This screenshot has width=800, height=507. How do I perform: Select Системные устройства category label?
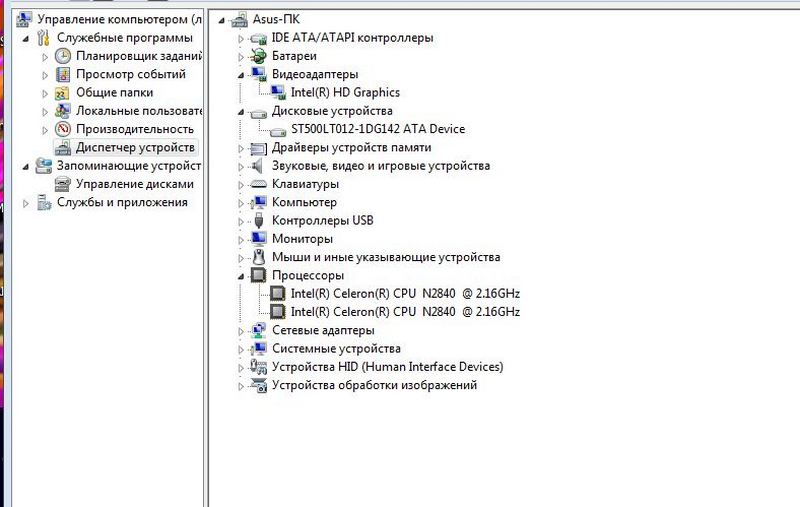pyautogui.click(x=336, y=348)
